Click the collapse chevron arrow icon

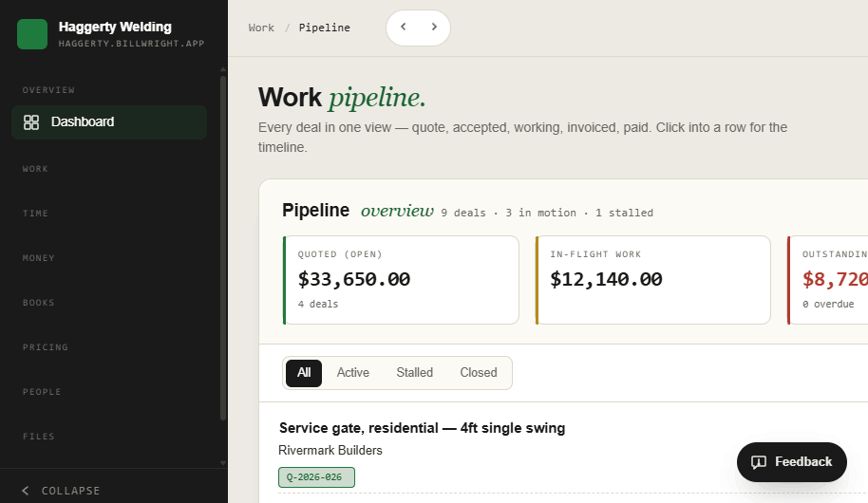[26, 491]
